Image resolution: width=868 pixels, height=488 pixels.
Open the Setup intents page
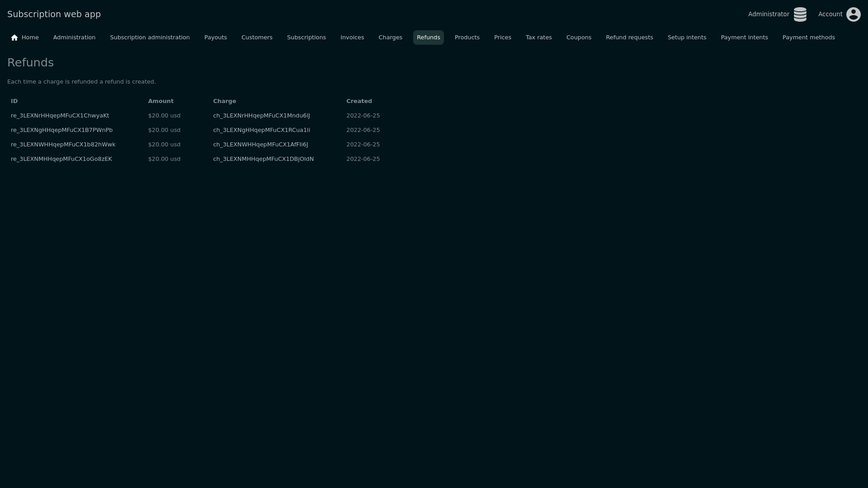(x=686, y=38)
